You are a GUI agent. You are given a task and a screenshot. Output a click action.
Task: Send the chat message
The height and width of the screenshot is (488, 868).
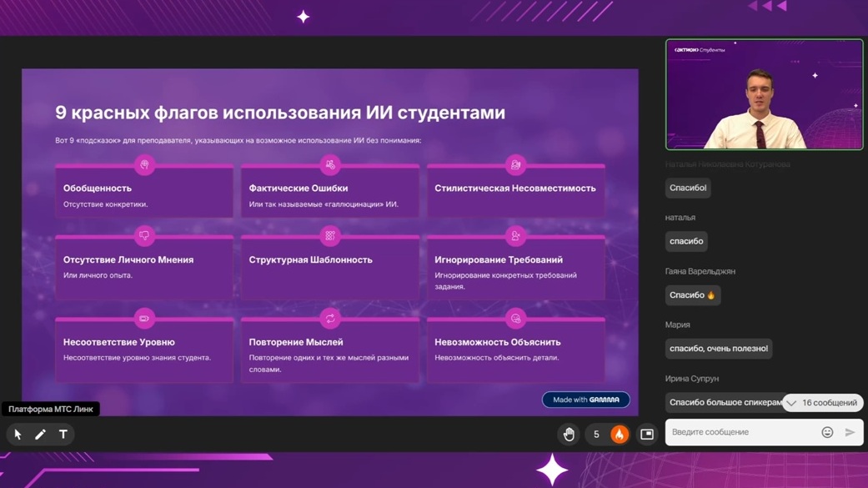(850, 432)
